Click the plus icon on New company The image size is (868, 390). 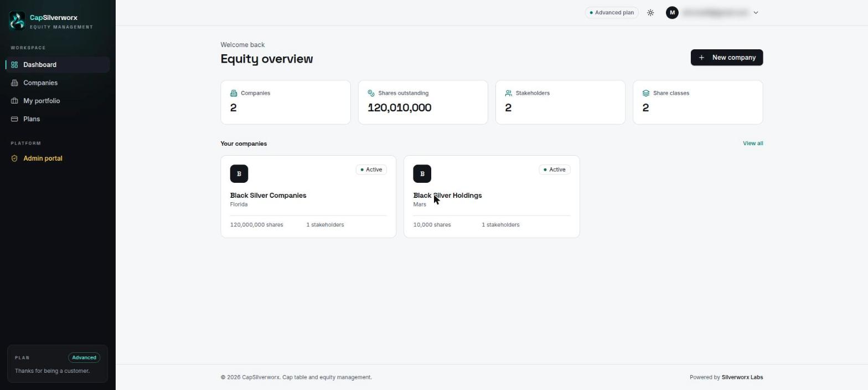701,58
